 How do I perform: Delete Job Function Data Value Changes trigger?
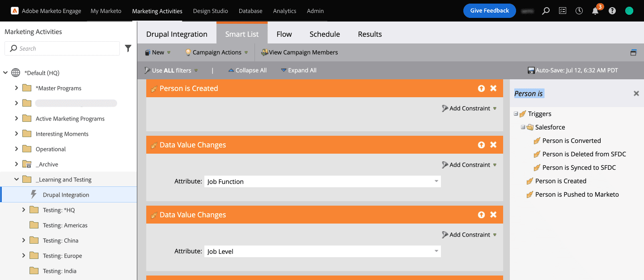pyautogui.click(x=493, y=145)
